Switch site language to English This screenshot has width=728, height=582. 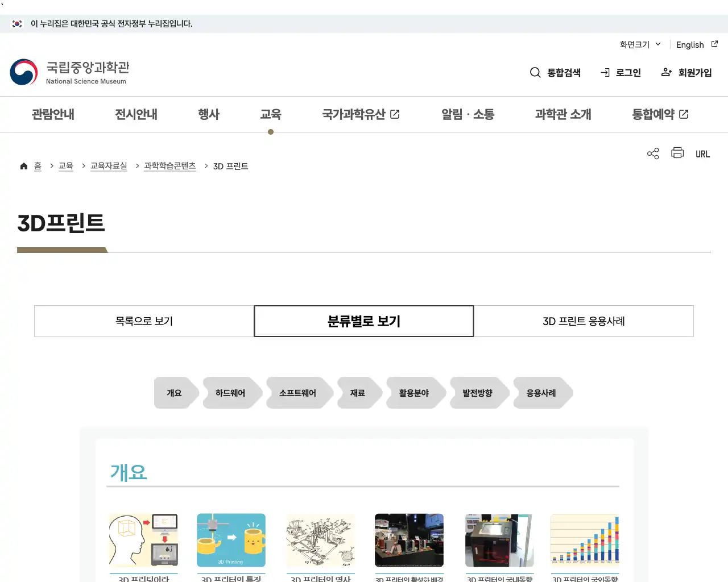tap(690, 44)
